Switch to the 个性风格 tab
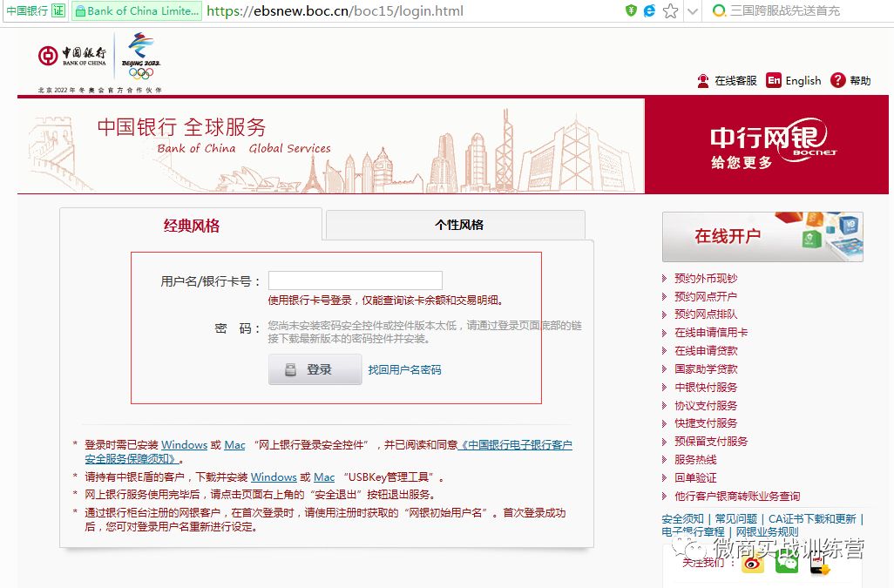Image resolution: width=894 pixels, height=588 pixels. [x=456, y=225]
